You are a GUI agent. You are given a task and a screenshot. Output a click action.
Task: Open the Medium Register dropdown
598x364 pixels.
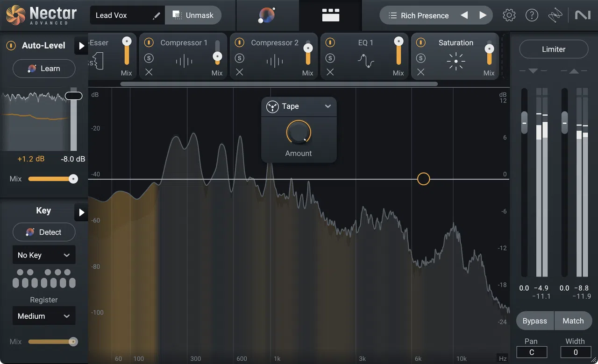click(43, 316)
